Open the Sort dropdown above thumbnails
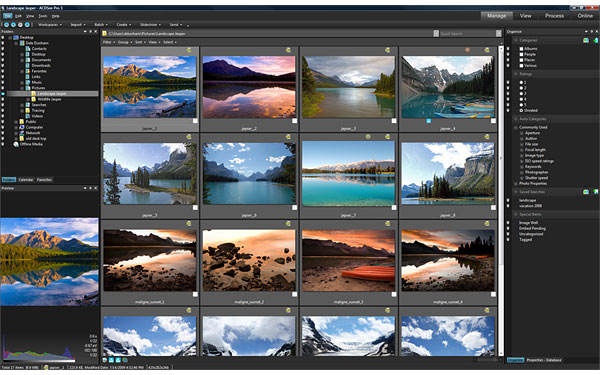Image resolution: width=600 pixels, height=375 pixels. coord(140,42)
